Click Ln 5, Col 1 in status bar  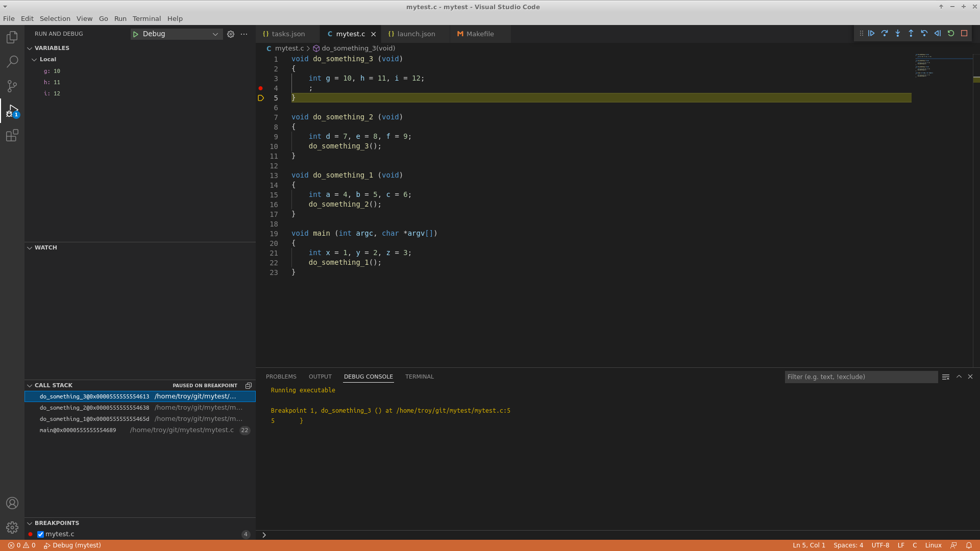click(809, 545)
